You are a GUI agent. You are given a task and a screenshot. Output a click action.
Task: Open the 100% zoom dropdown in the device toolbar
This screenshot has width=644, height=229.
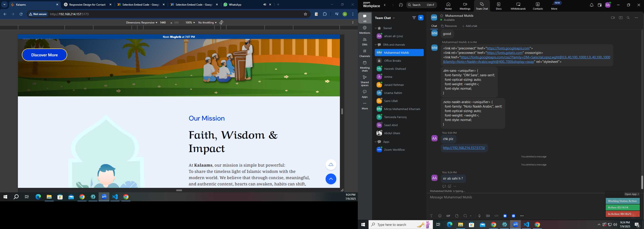[x=190, y=23]
